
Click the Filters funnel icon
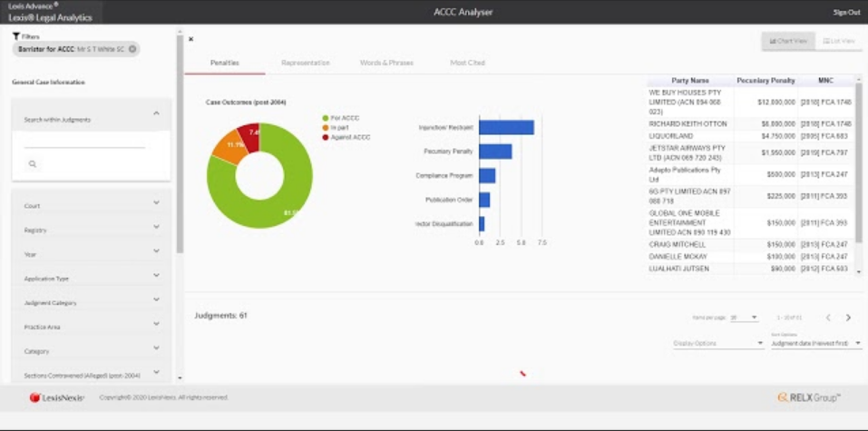(x=16, y=36)
